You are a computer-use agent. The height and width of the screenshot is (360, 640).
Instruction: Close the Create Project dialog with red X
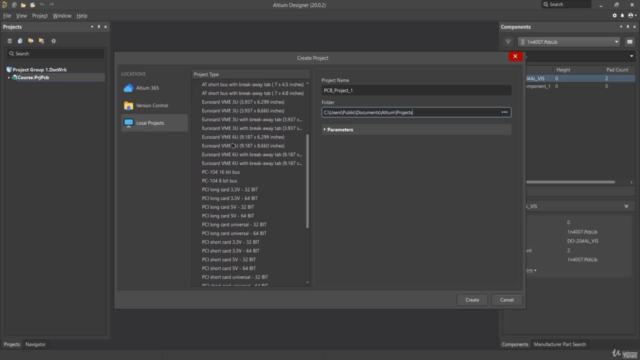coord(515,56)
